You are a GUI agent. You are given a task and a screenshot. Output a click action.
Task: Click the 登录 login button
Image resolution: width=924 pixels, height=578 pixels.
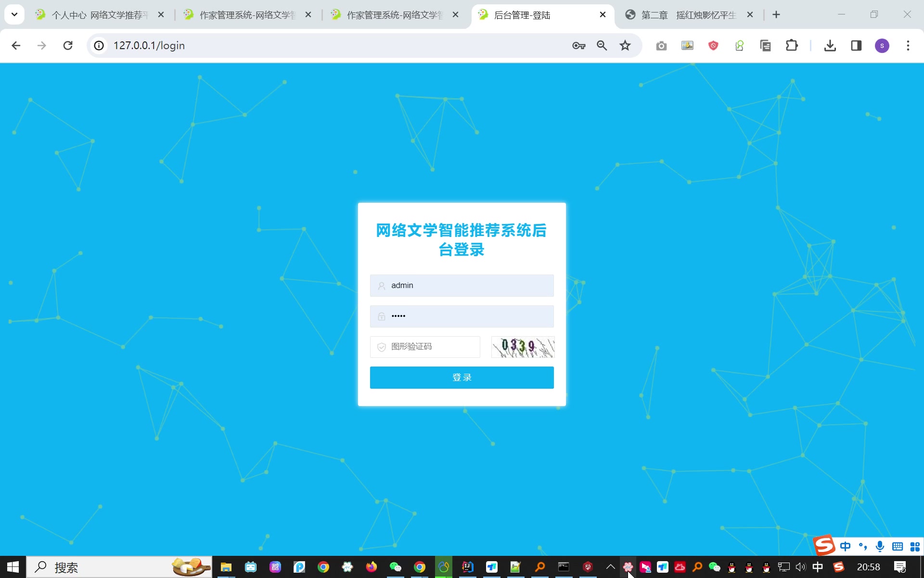point(462,378)
